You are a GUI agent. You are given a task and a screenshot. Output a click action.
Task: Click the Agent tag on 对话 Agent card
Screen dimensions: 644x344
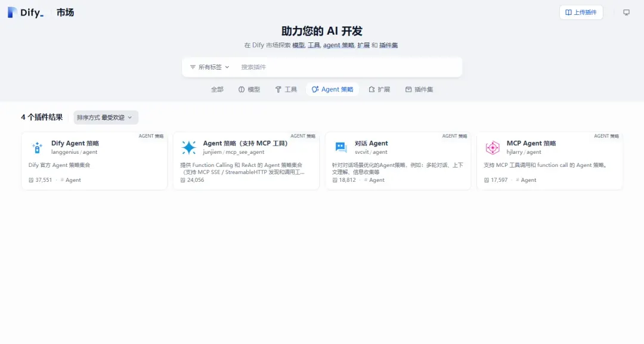pyautogui.click(x=374, y=180)
